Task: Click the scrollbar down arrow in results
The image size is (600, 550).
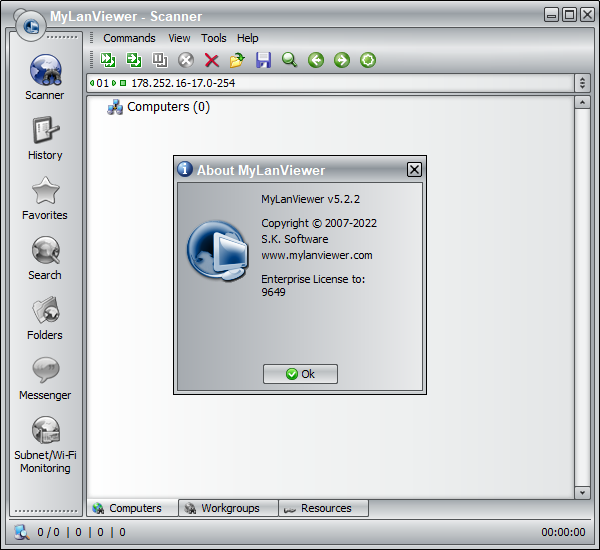Action: point(582,493)
